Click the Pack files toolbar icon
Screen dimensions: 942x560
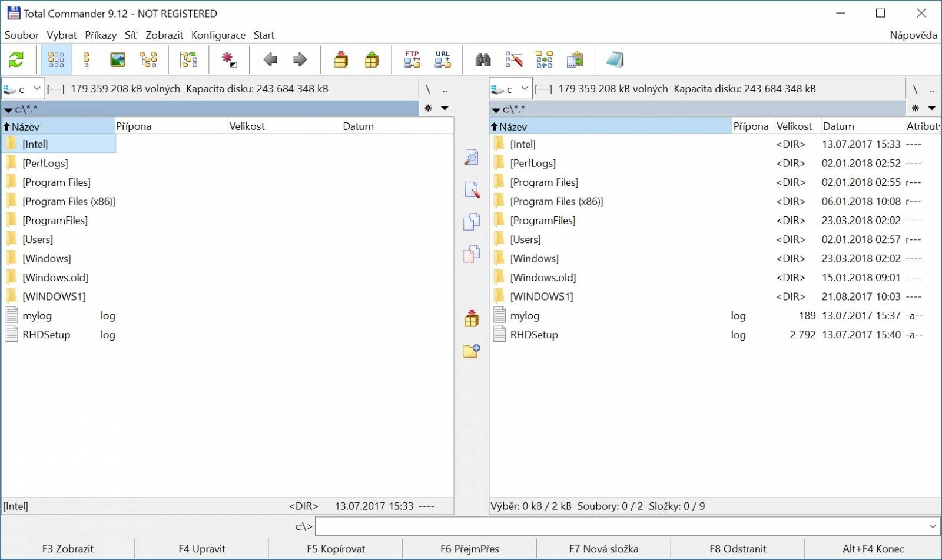[341, 59]
